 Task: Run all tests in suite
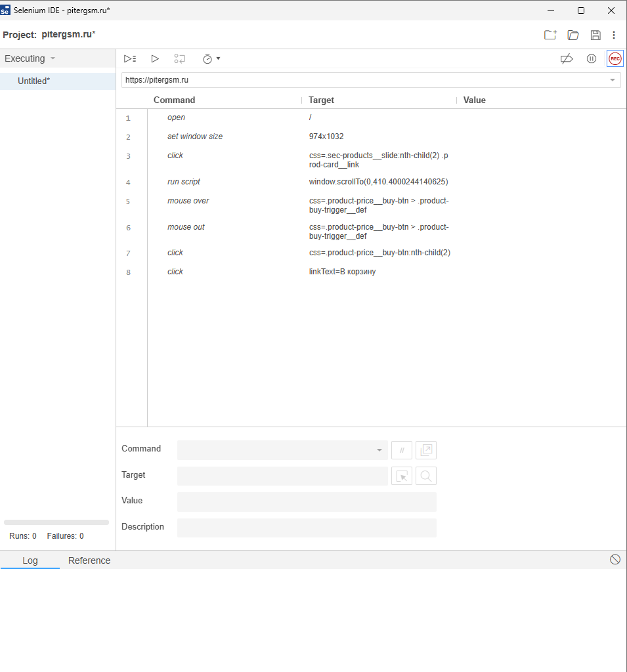pyautogui.click(x=130, y=58)
